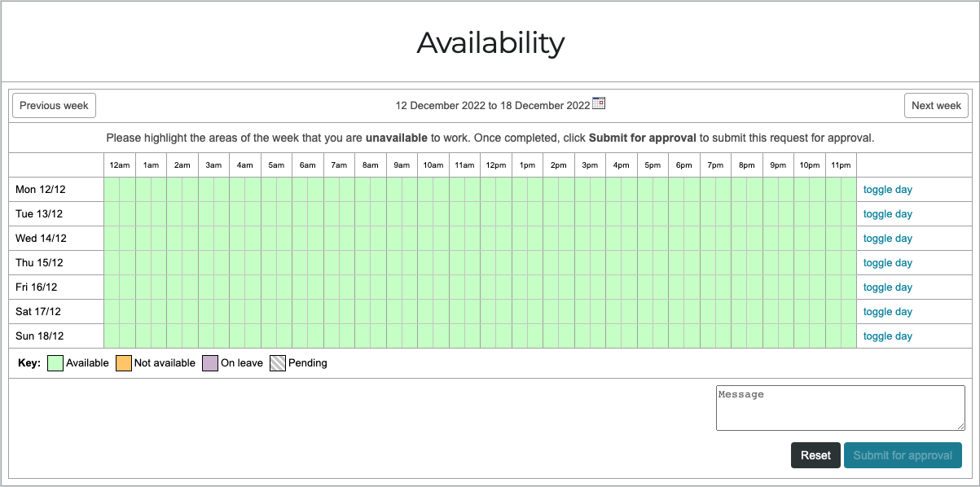Click the Tue 13/12 row label
Viewport: 980px width, 487px height.
click(39, 214)
